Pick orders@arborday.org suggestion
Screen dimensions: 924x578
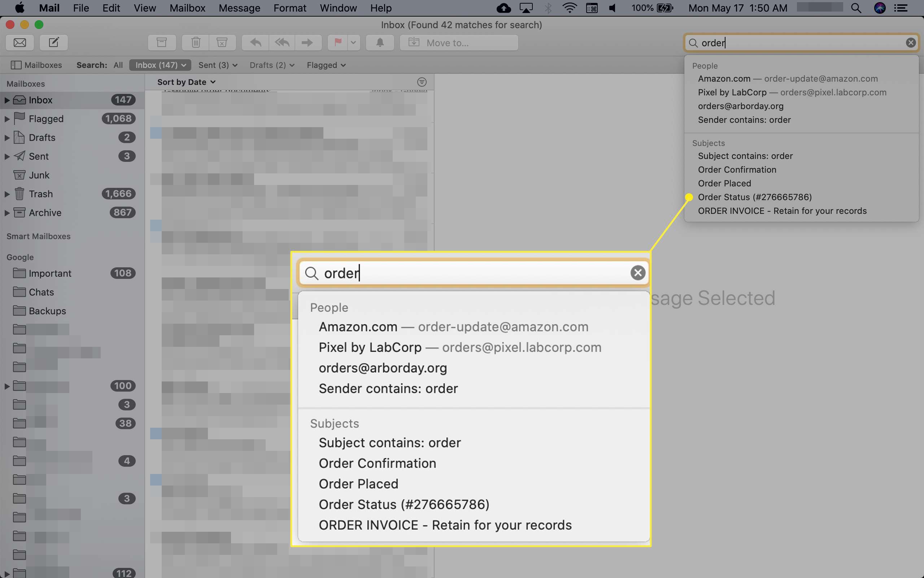pyautogui.click(x=801, y=106)
